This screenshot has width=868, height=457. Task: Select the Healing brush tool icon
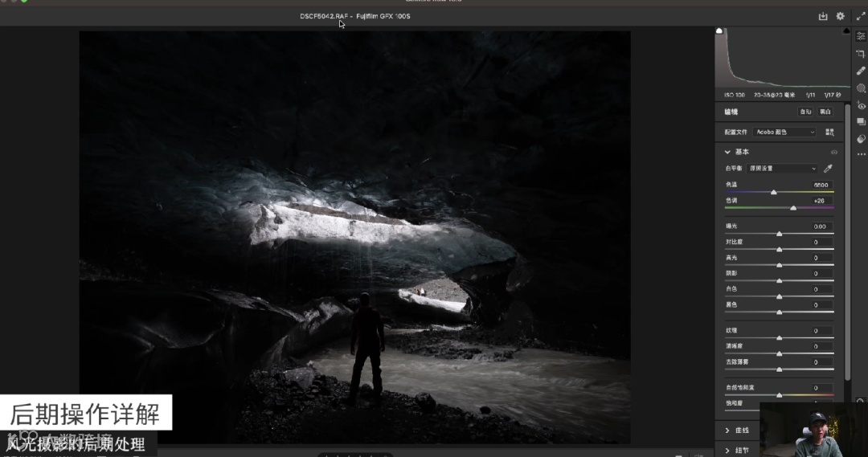pos(861,71)
